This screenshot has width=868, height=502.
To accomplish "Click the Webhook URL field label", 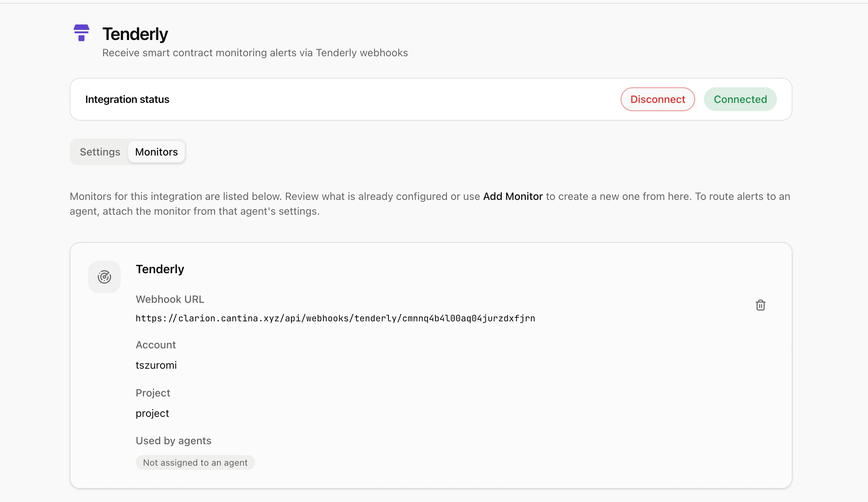I will pos(170,299).
